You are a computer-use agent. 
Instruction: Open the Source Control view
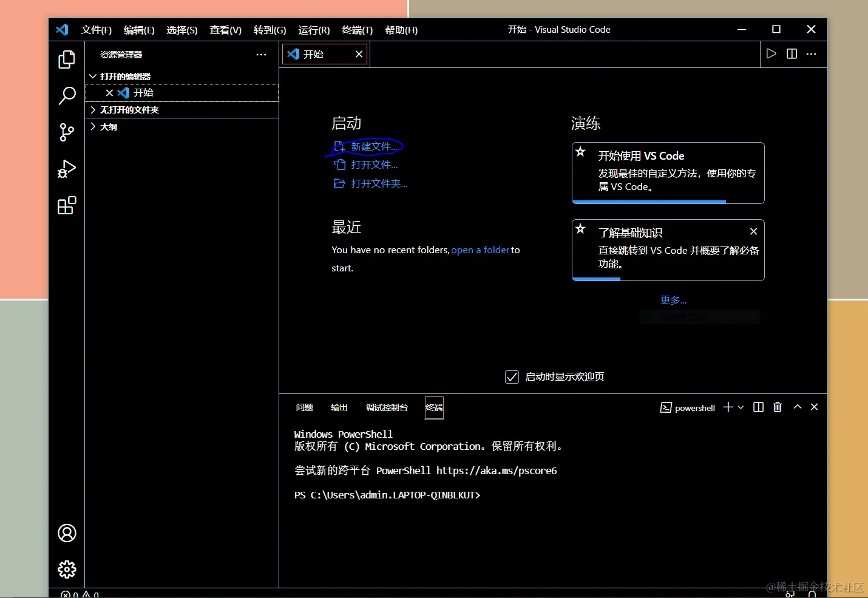(67, 132)
